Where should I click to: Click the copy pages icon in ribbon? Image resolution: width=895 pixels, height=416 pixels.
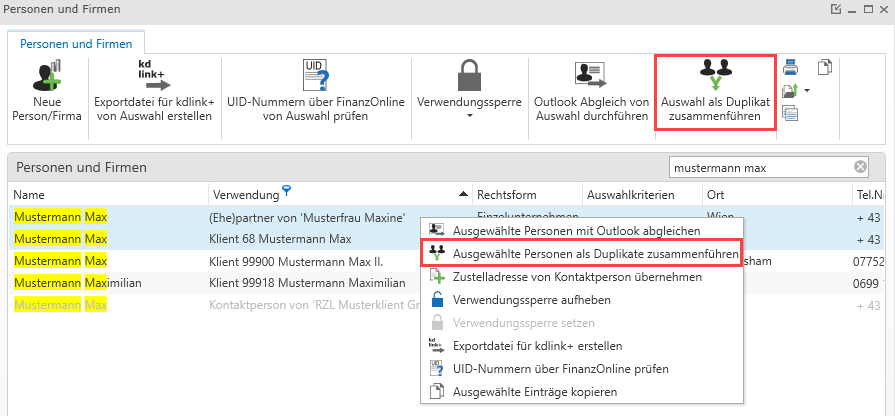coord(825,68)
